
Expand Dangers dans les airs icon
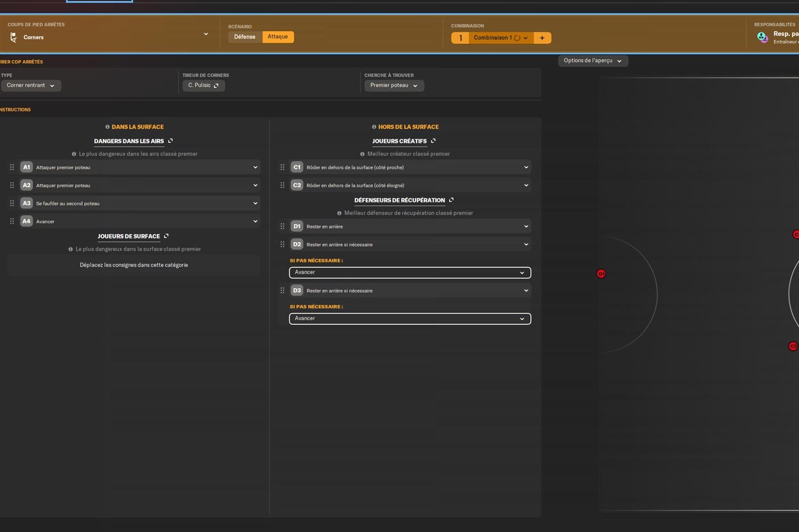[170, 141]
